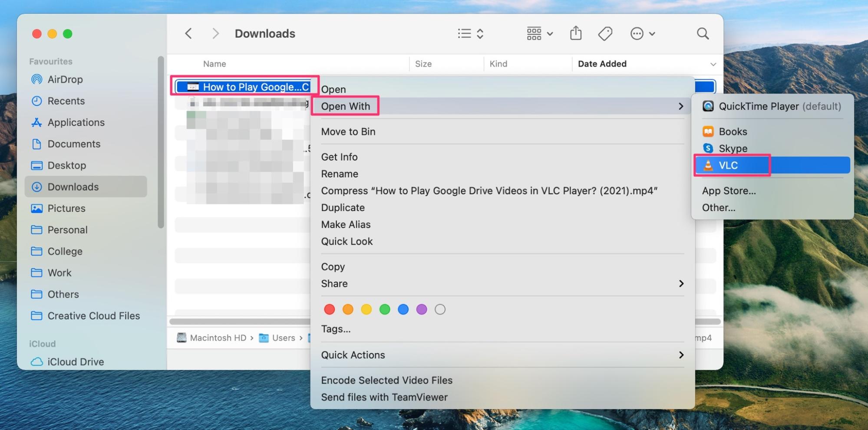868x430 pixels.
Task: Switch the list view mode icon
Action: pos(471,33)
